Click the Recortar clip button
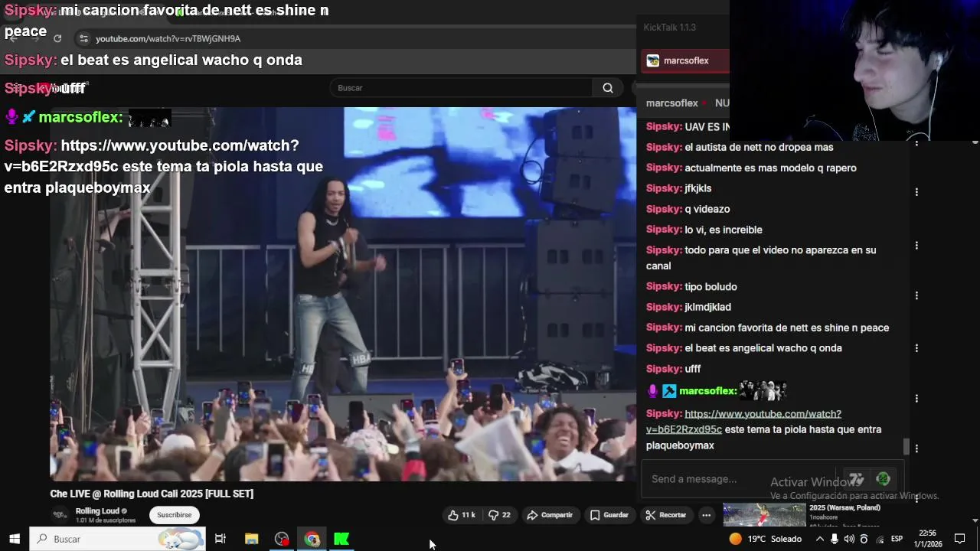Screen dimensions: 980x551 tap(665, 515)
